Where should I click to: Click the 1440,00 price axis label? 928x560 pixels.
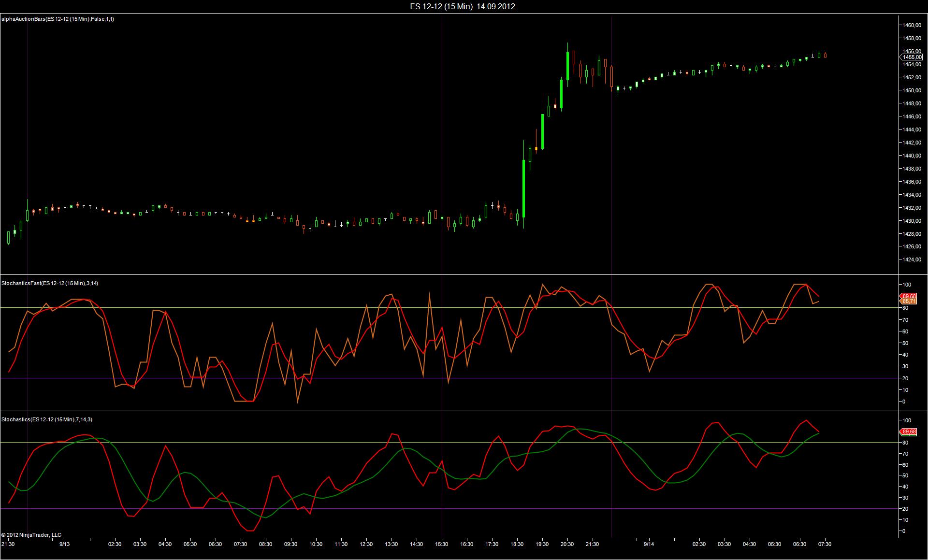click(912, 156)
